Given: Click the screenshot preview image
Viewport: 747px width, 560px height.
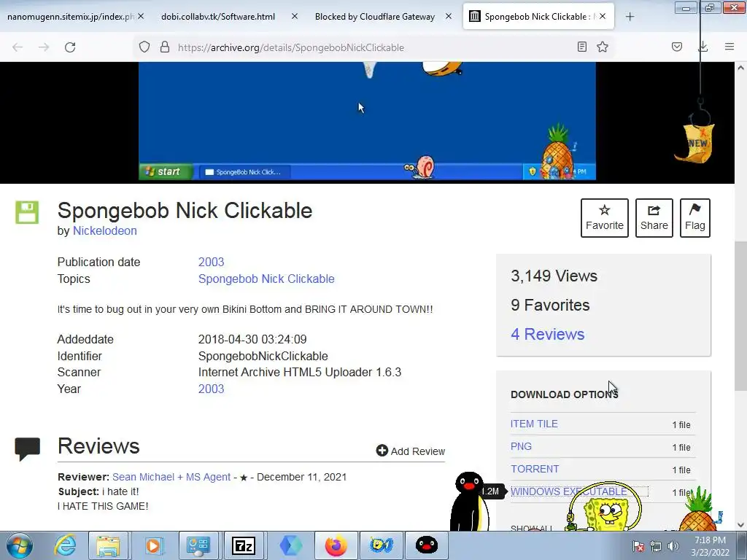Looking at the screenshot, I should [x=367, y=121].
